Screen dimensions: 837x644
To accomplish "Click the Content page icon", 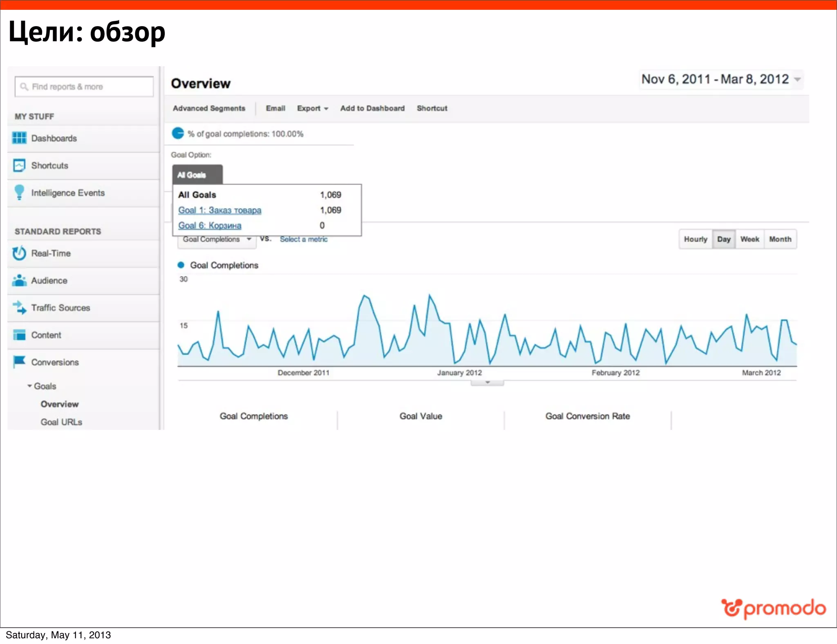I will coord(19,335).
